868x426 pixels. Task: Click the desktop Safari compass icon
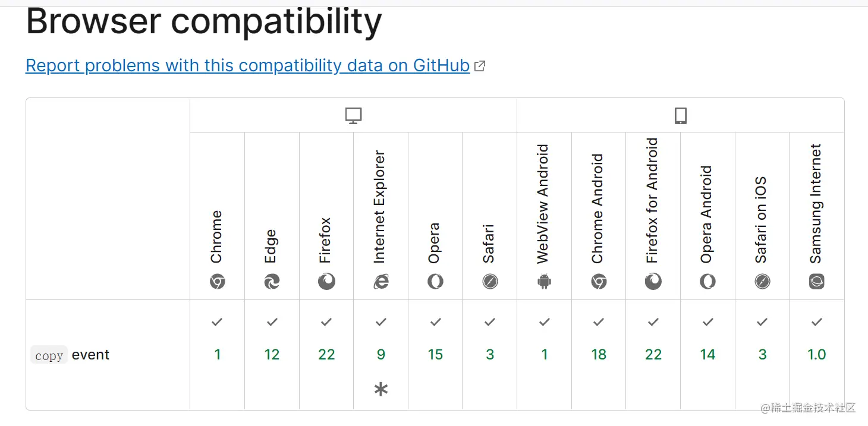pyautogui.click(x=490, y=282)
